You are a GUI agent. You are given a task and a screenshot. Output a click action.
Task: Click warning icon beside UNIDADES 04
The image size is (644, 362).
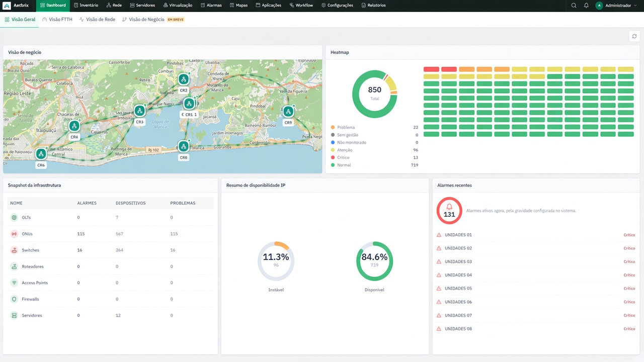pos(439,275)
